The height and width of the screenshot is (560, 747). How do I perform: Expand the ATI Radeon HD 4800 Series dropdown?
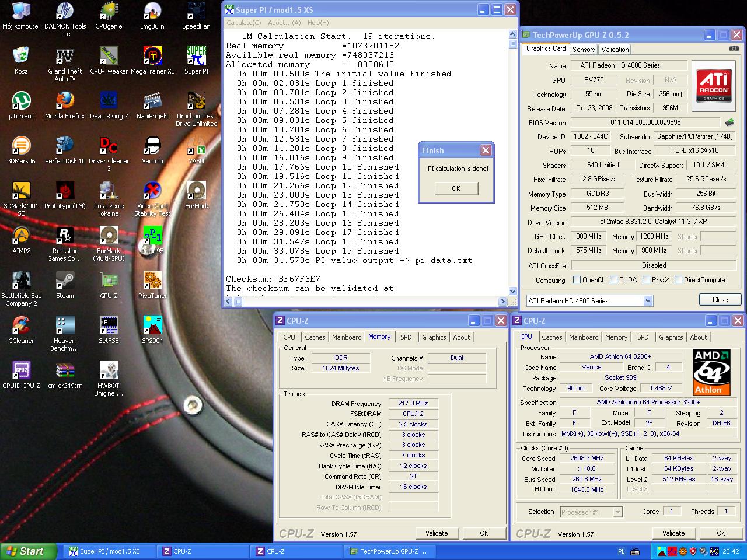point(648,301)
